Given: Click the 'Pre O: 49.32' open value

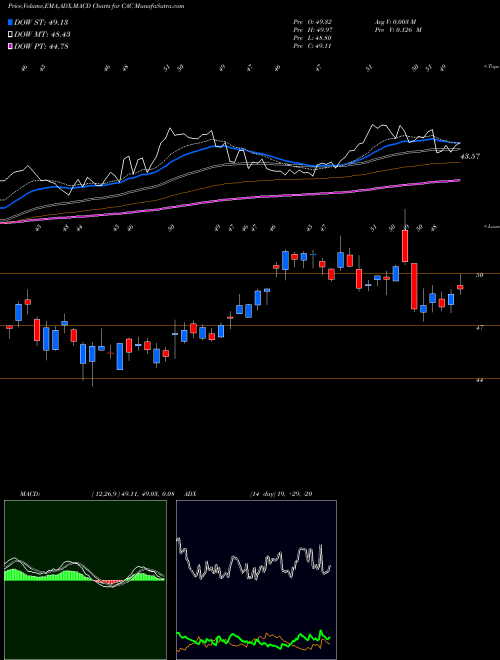Looking at the screenshot, I should (313, 22).
